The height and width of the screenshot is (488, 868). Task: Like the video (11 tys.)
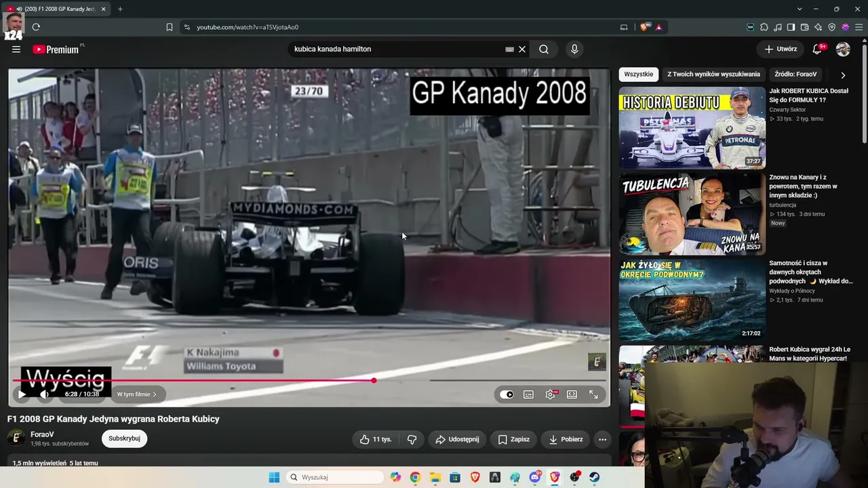point(375,439)
